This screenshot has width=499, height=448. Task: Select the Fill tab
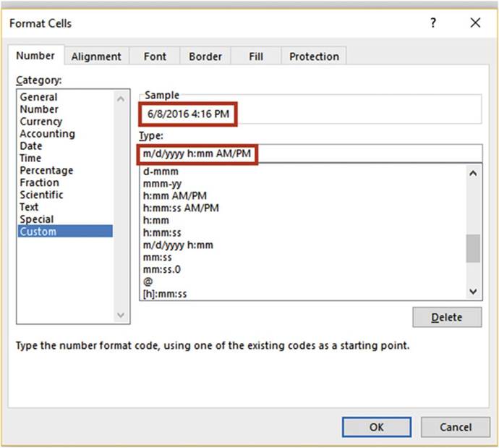point(256,56)
